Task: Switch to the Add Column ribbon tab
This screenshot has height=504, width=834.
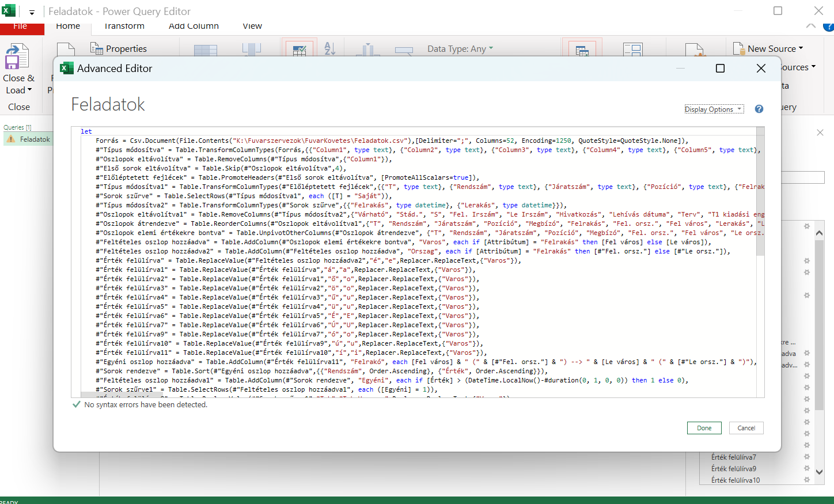Action: tap(194, 26)
